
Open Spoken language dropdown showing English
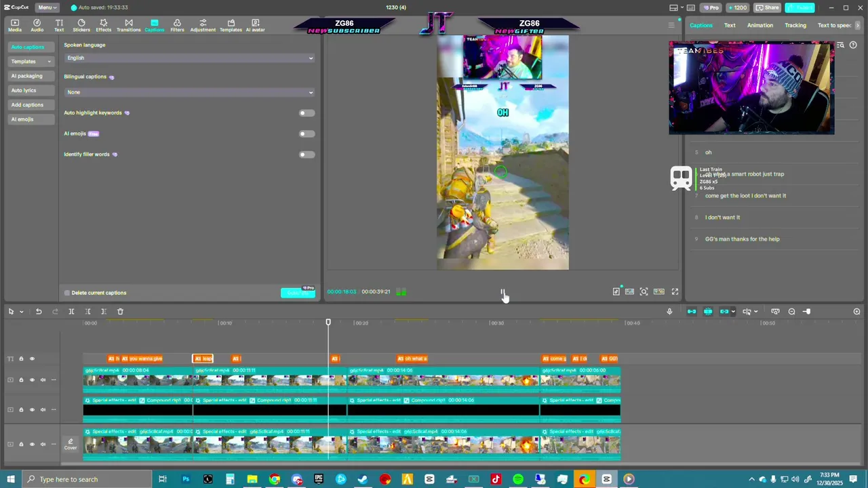(190, 58)
